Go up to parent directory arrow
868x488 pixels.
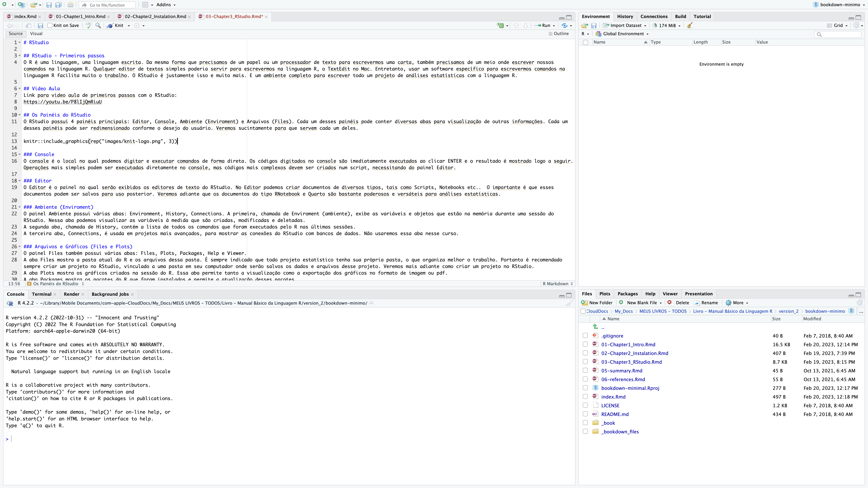pyautogui.click(x=595, y=327)
